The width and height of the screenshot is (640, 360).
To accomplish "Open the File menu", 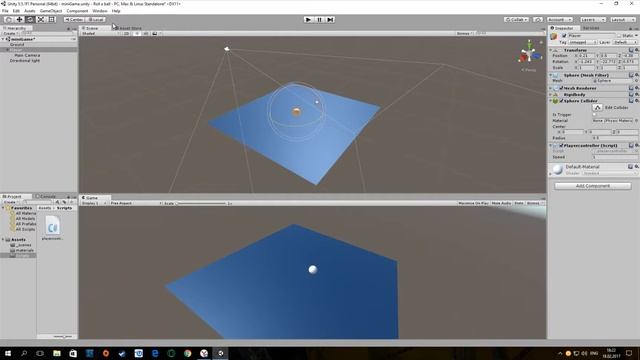I will click(x=5, y=11).
